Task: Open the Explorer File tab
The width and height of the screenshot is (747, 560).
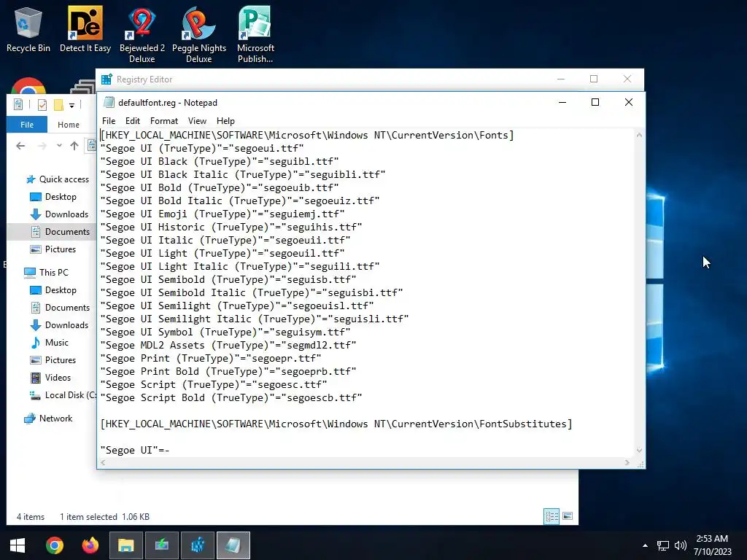Action: click(x=27, y=124)
